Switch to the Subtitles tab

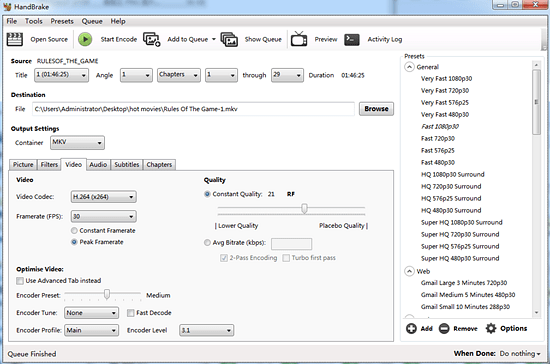pos(127,165)
